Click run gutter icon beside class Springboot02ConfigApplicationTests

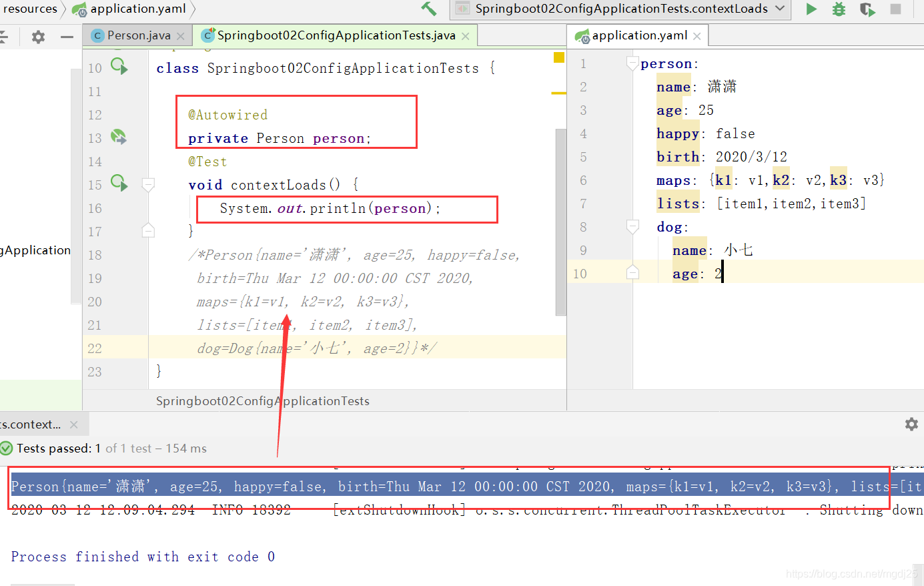pyautogui.click(x=119, y=66)
